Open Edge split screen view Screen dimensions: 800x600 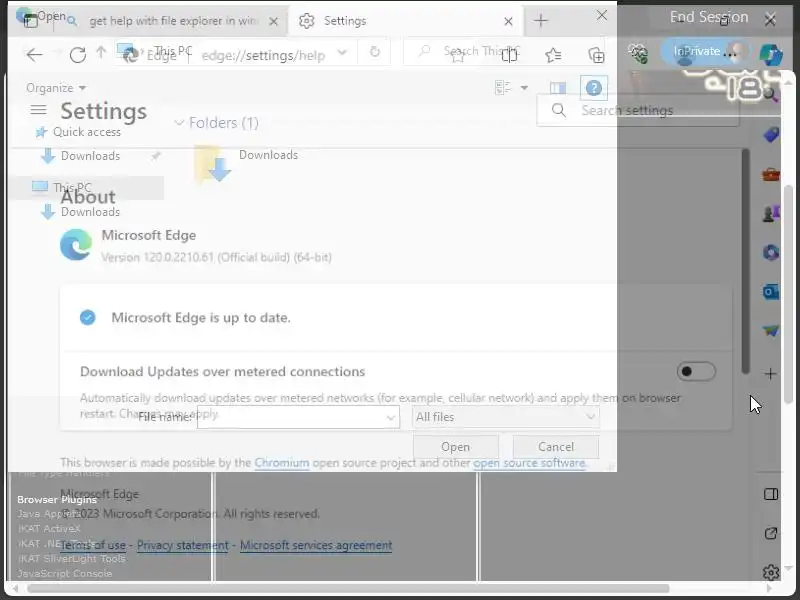tap(509, 55)
